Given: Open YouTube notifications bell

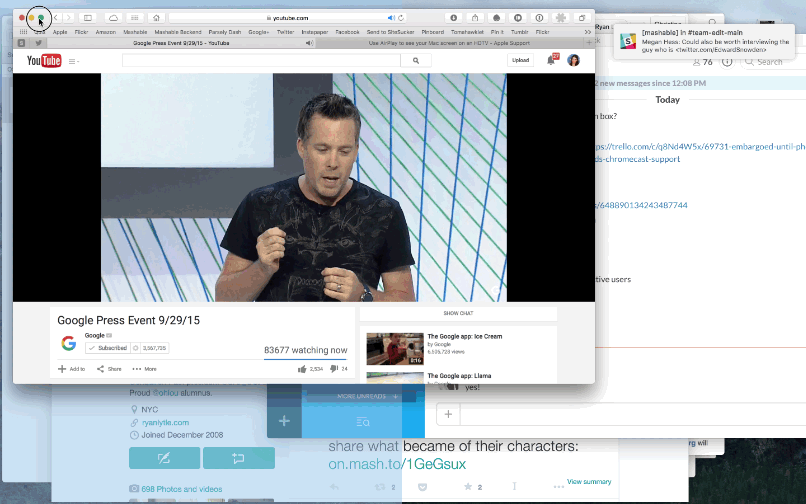Looking at the screenshot, I should (551, 60).
